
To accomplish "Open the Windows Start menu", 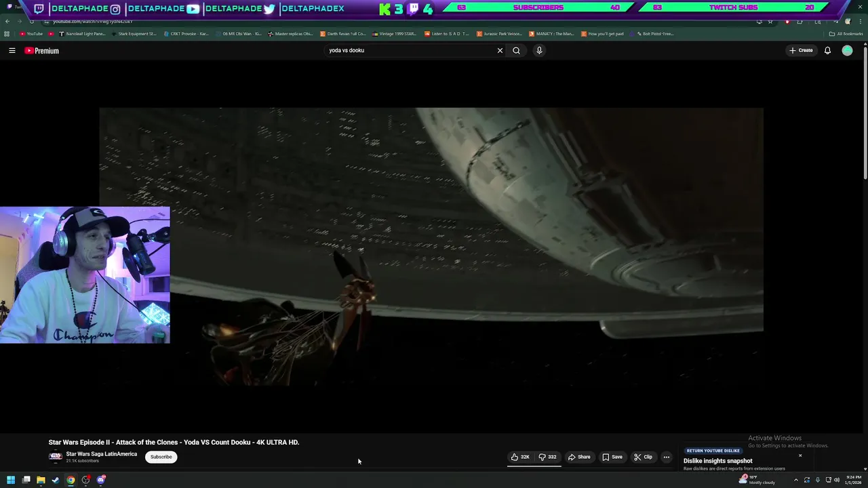I will [11, 481].
